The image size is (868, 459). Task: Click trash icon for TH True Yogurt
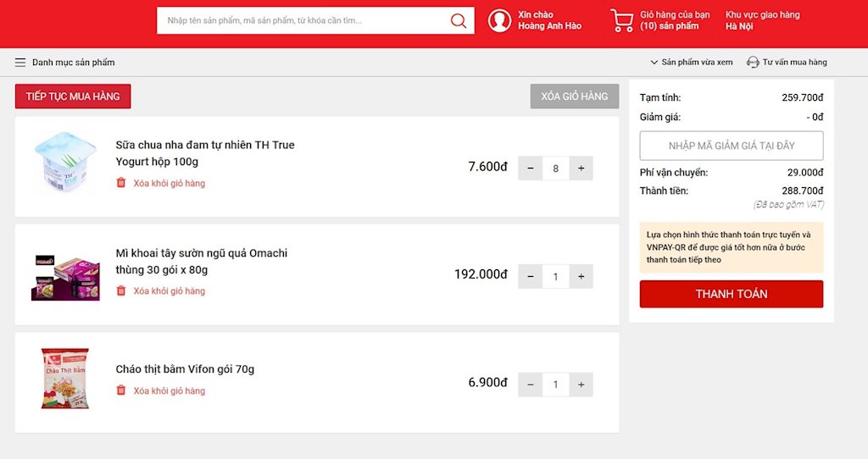[121, 183]
